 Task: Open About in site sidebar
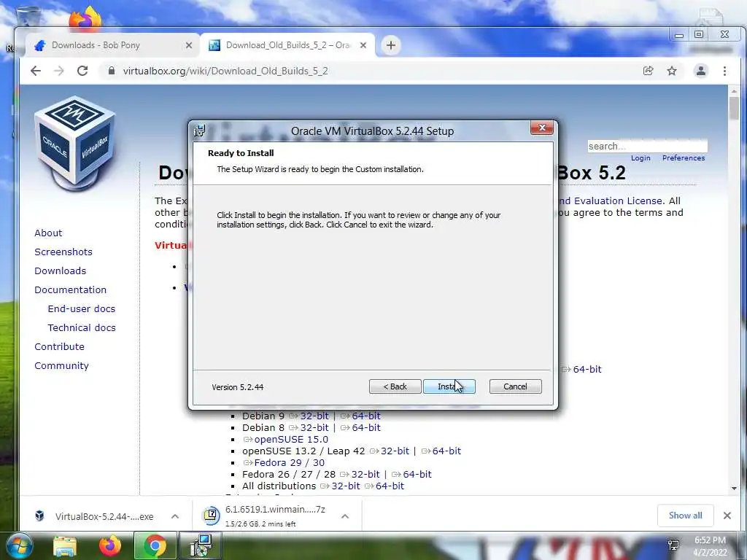click(x=48, y=233)
